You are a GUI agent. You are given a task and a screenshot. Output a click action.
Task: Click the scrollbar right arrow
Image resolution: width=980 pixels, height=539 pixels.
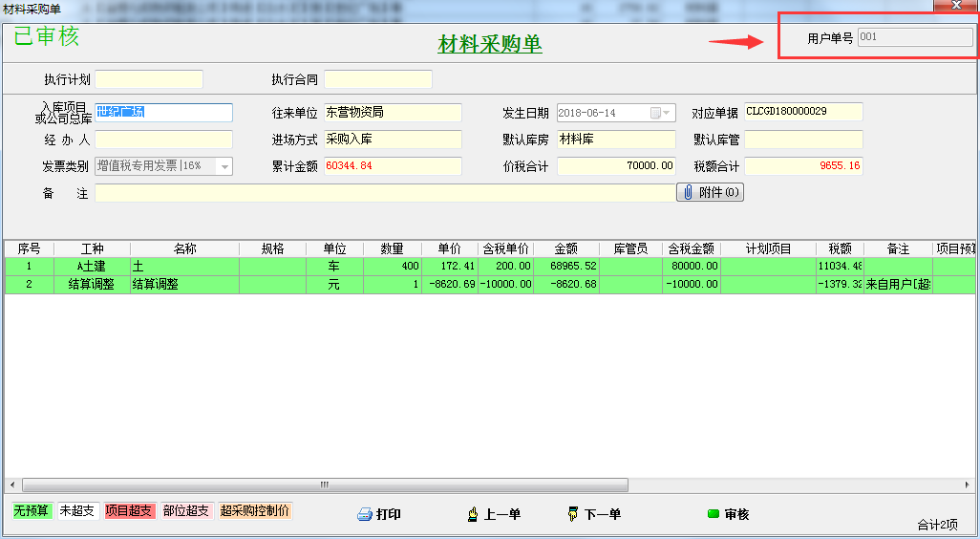967,485
